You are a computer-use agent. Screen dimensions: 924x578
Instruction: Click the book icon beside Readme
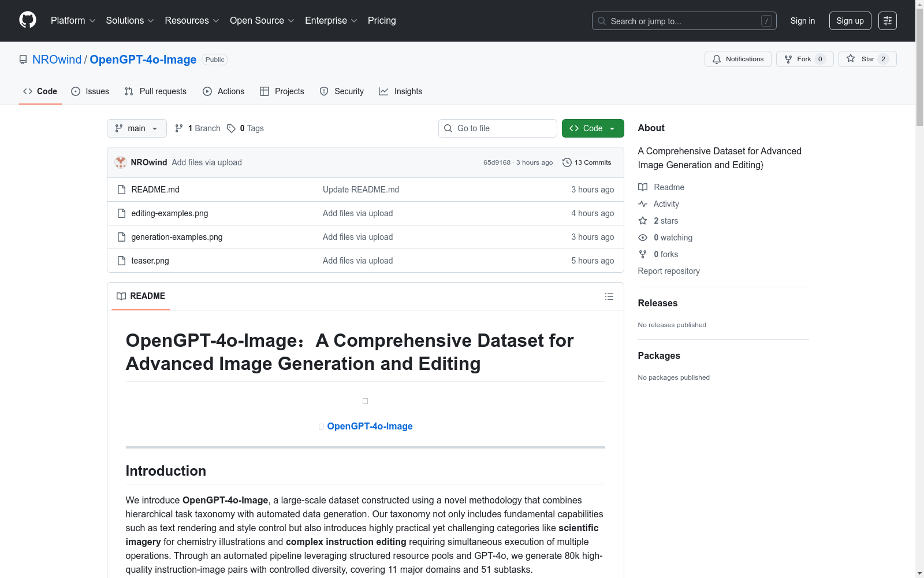643,187
